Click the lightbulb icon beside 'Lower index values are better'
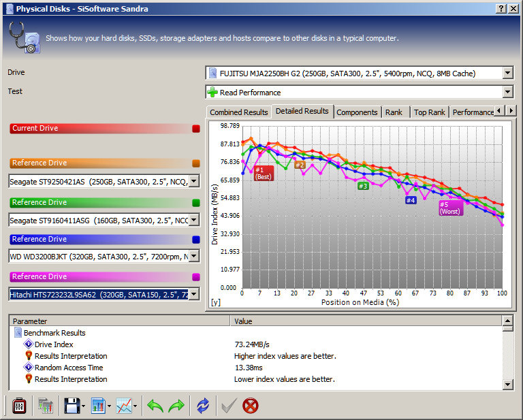This screenshot has width=523, height=420. (29, 378)
